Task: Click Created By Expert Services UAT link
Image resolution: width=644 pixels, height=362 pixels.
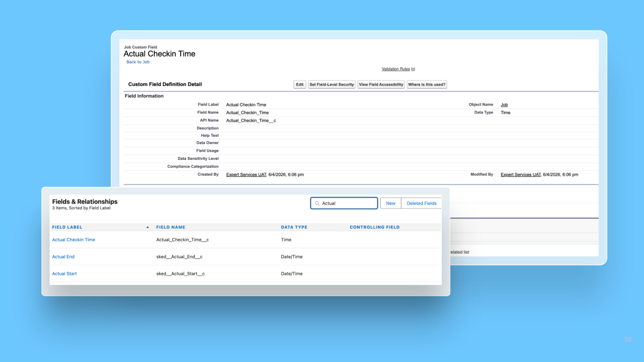Action: [x=246, y=175]
